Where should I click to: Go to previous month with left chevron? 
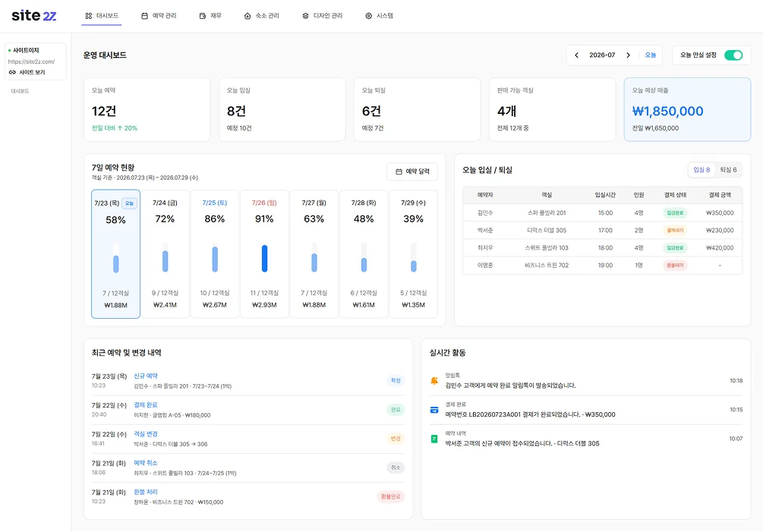[577, 55]
